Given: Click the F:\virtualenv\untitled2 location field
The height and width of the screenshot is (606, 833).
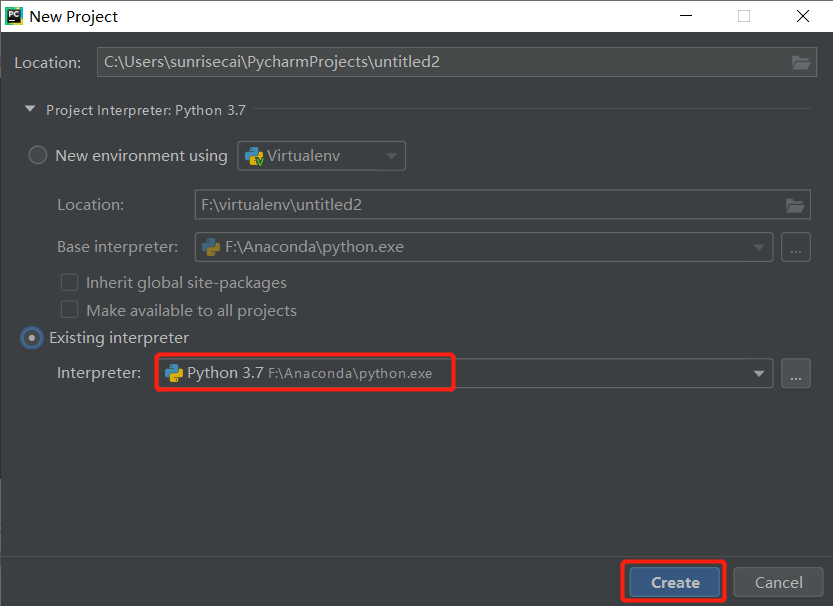Looking at the screenshot, I should (x=502, y=204).
